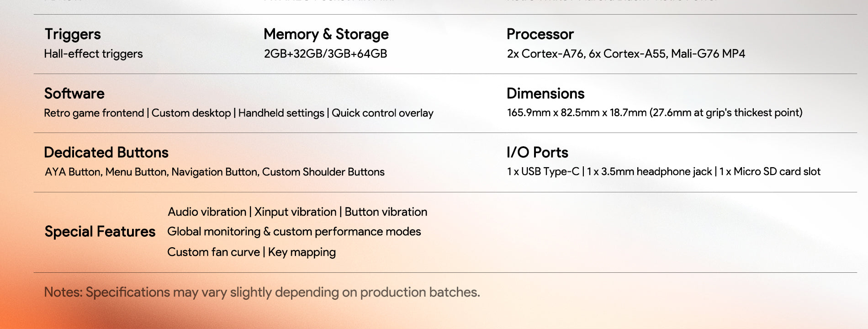
Task: Click the Global monitoring performance modes line
Action: coord(294,232)
